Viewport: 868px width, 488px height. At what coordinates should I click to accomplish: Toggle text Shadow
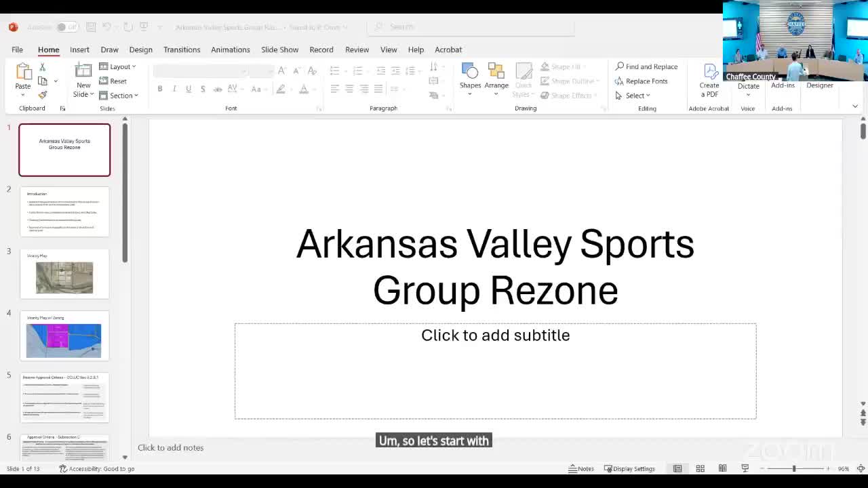(x=203, y=89)
